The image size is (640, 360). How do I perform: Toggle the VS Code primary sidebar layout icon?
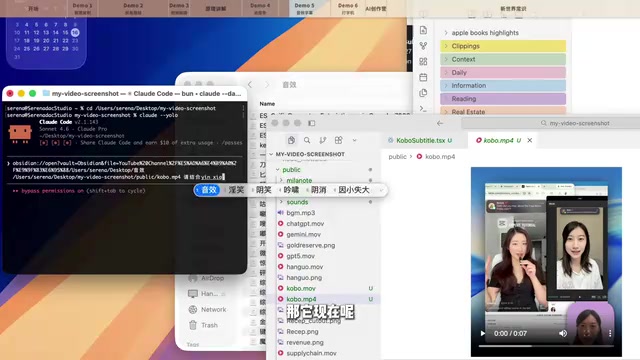[x=312, y=123]
